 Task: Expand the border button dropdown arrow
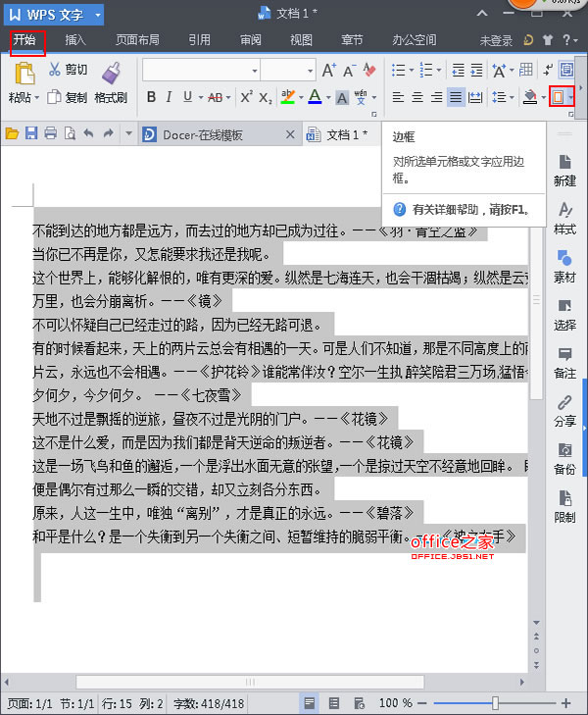[x=571, y=97]
